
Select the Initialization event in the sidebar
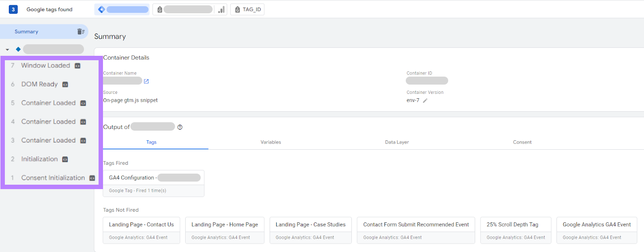39,159
